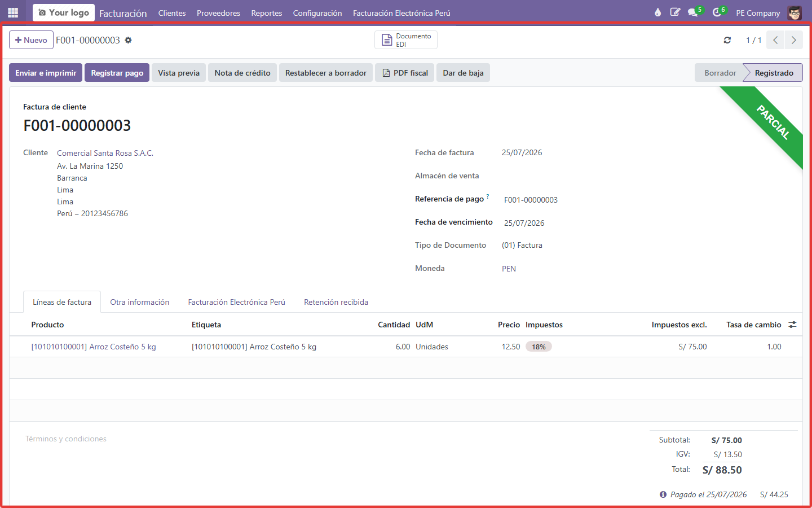Select the Borrador status stage
Viewport: 812px width, 508px height.
[720, 73]
